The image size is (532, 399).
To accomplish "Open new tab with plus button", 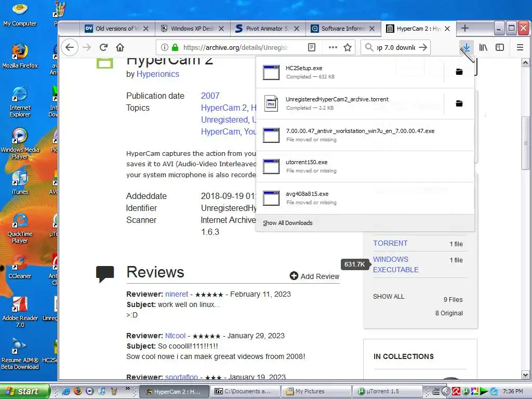I will pos(465,29).
